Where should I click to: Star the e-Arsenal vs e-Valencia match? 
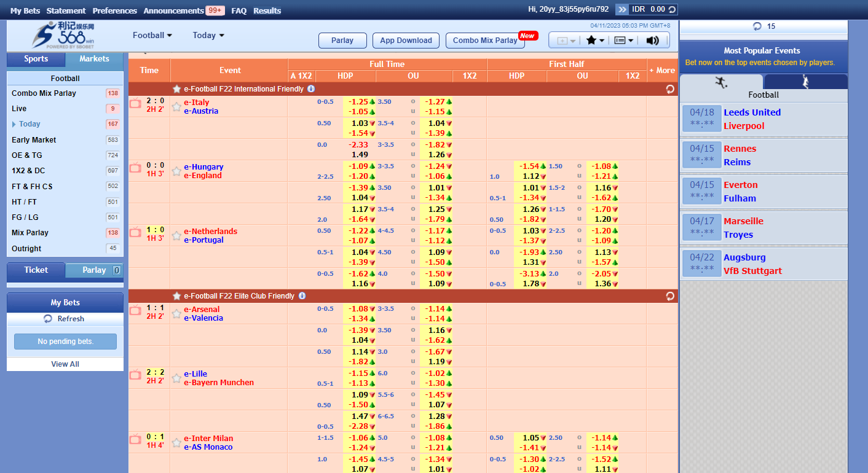[x=177, y=314]
